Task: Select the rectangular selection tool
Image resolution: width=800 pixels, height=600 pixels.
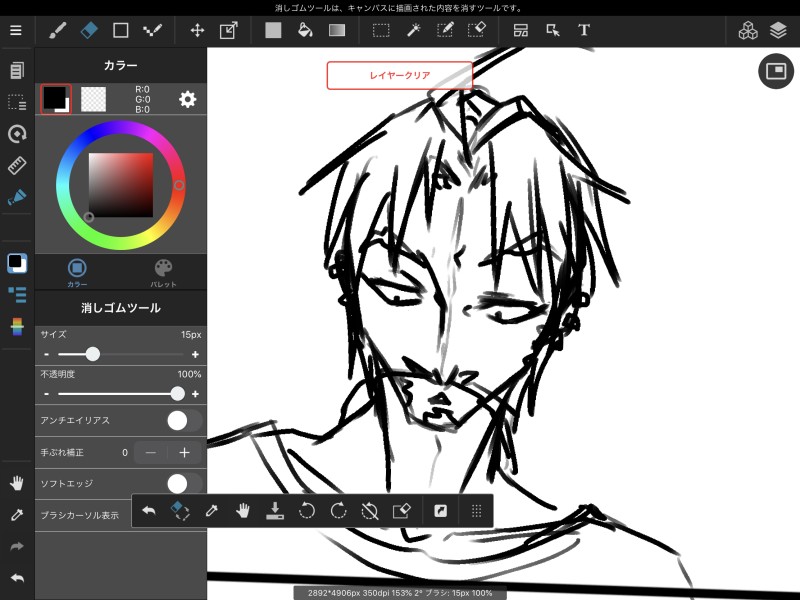Action: 381,31
